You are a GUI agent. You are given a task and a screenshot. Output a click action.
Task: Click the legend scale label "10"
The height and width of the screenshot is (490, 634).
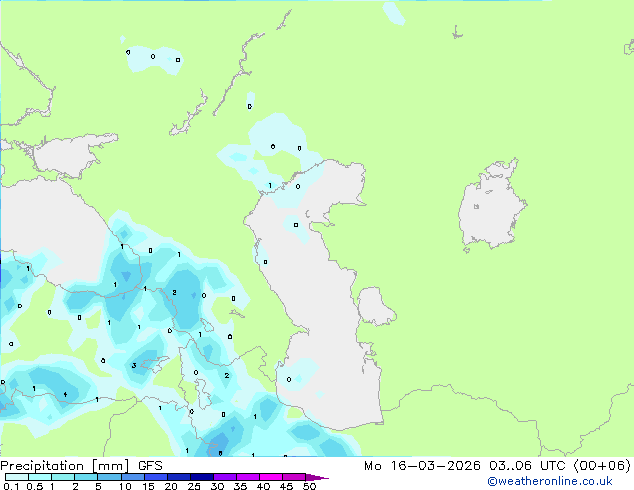(x=125, y=486)
